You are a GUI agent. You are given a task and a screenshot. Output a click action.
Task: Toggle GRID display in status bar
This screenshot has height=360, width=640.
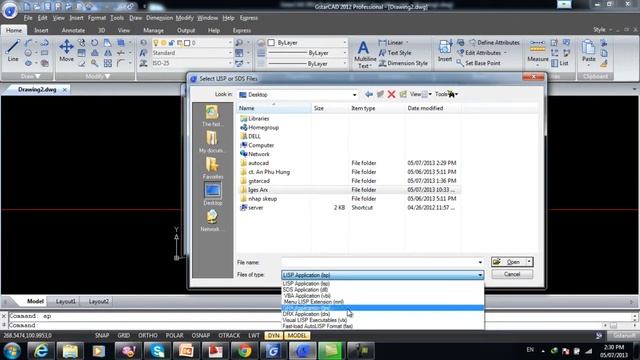pos(124,336)
